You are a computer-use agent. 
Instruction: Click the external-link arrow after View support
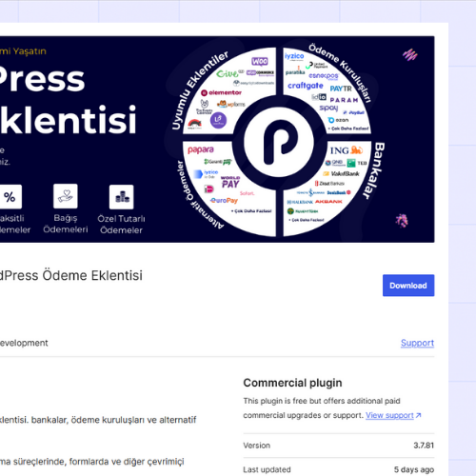[419, 415]
